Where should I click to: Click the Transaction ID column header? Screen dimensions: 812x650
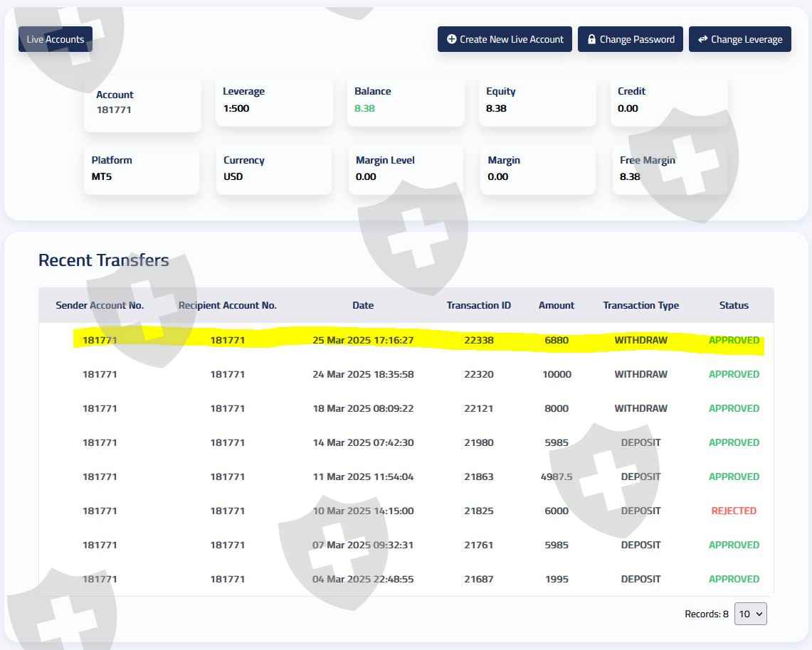tap(478, 305)
